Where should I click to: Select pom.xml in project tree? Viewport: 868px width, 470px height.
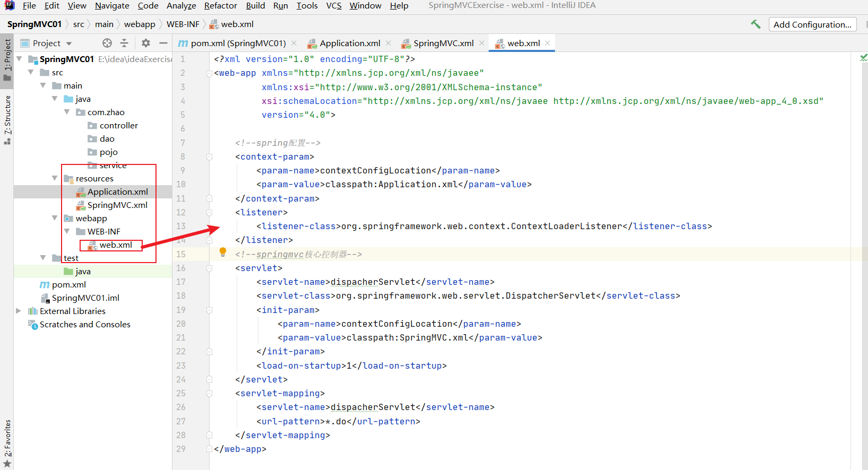(68, 284)
